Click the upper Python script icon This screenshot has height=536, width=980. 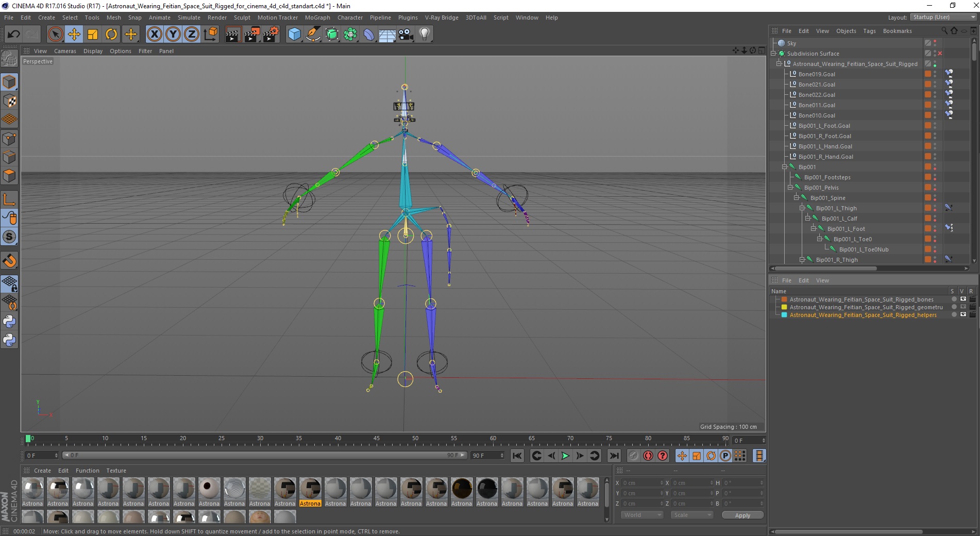click(x=9, y=322)
